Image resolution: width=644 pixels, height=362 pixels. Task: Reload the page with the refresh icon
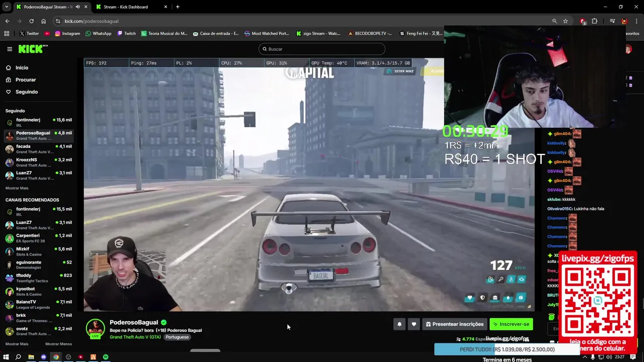pos(31,21)
